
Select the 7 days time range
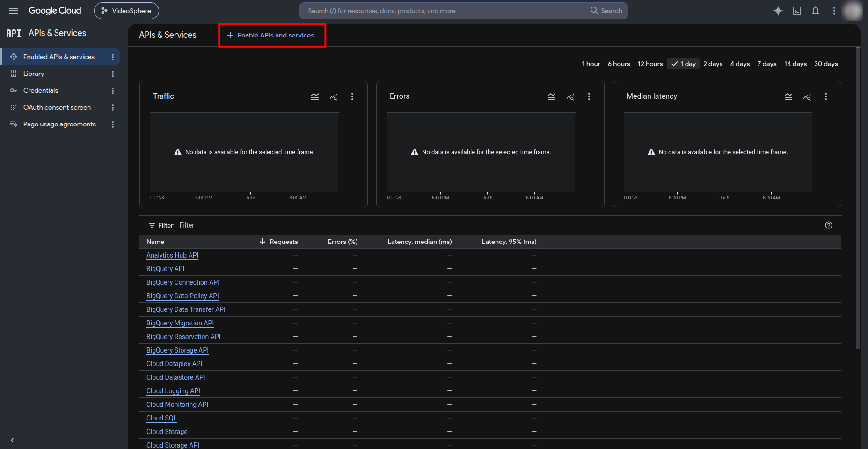pyautogui.click(x=767, y=64)
